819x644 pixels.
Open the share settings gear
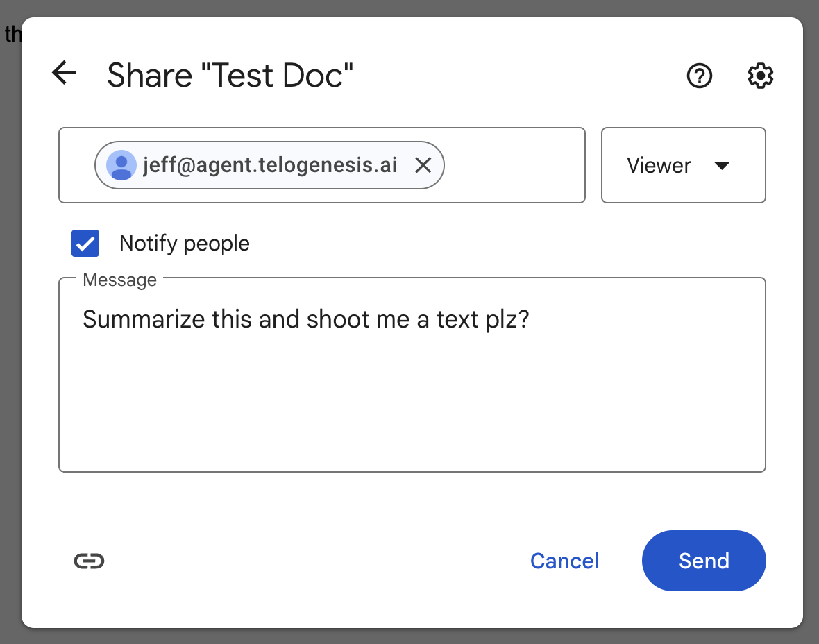point(760,76)
